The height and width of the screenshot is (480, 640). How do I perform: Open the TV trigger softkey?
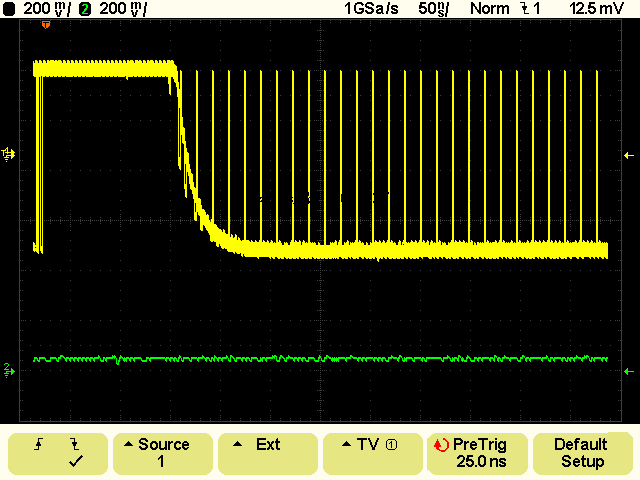coord(373,454)
